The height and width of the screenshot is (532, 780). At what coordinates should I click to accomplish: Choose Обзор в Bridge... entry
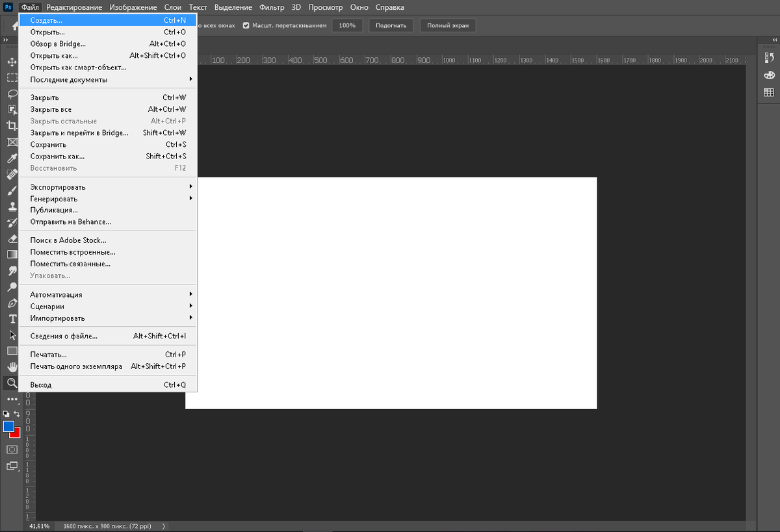[107, 44]
